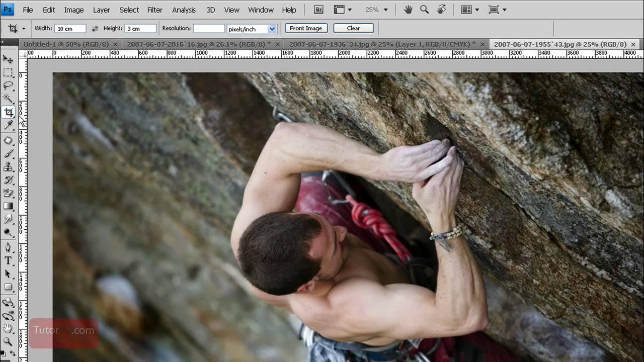Select the Path Selection tool
This screenshot has width=644, height=362.
(8, 274)
